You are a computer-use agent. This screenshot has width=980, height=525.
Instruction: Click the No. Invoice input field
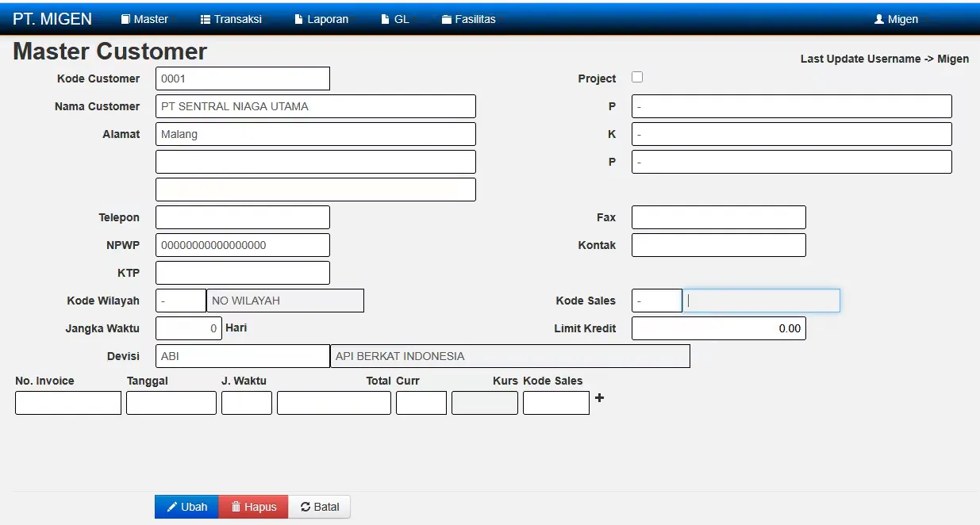[x=68, y=403]
